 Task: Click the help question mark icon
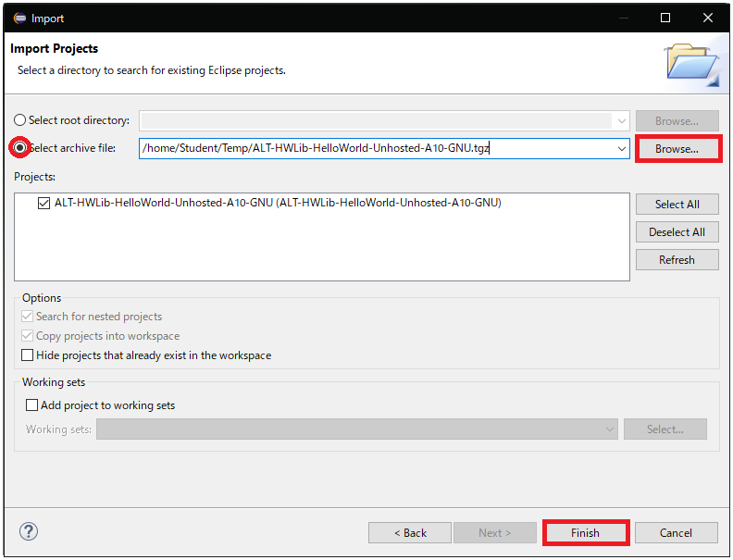click(29, 531)
